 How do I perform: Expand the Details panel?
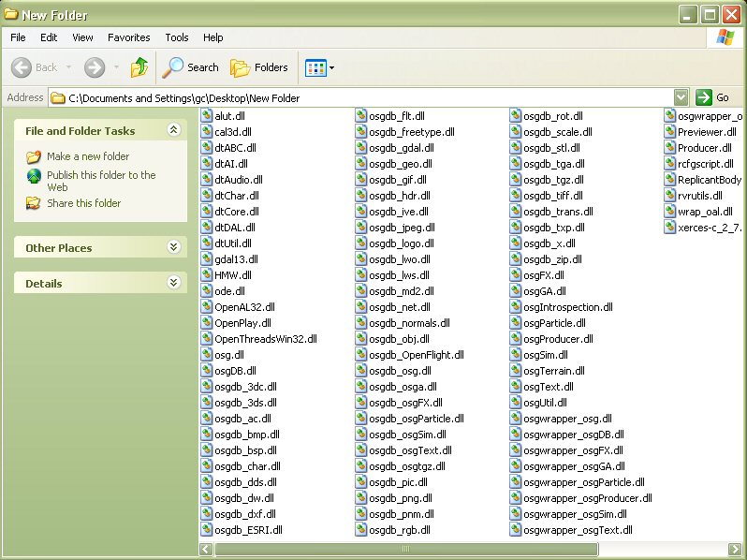click(x=173, y=283)
